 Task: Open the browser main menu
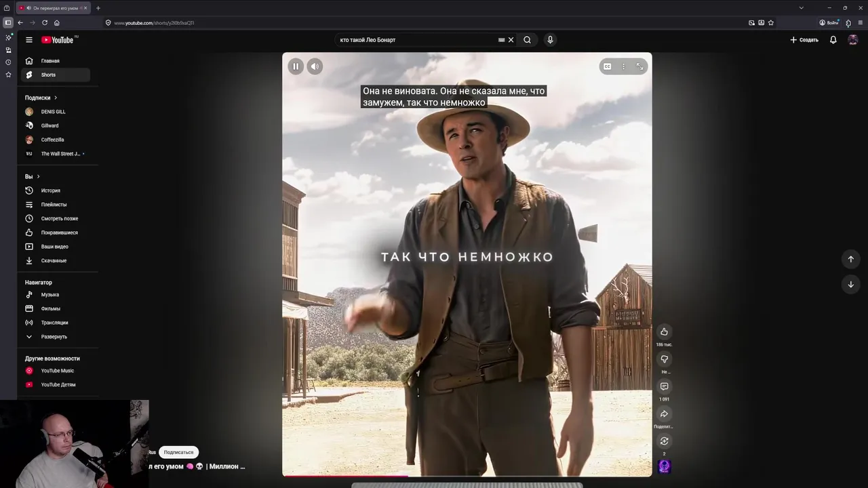(861, 22)
